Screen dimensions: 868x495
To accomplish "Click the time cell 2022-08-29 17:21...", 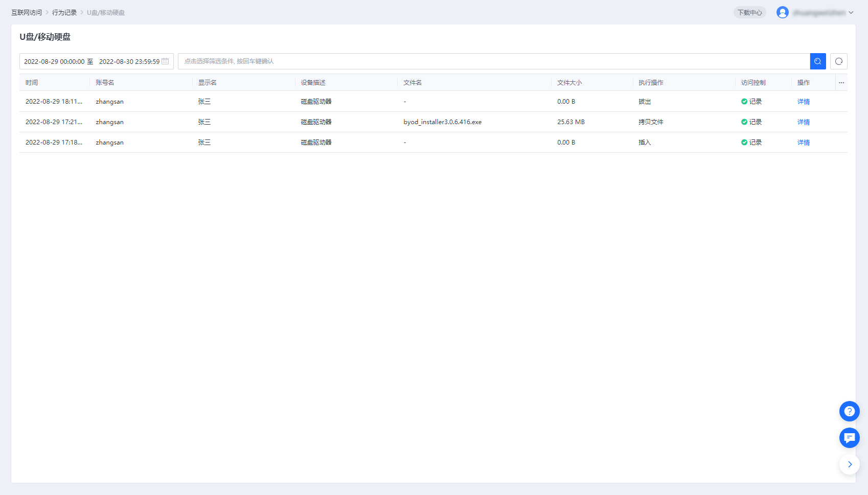I will [x=54, y=122].
